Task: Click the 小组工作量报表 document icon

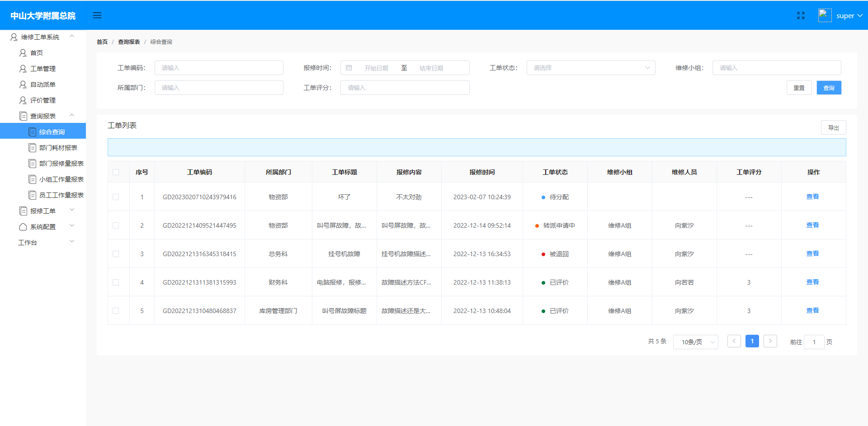Action: coord(32,179)
